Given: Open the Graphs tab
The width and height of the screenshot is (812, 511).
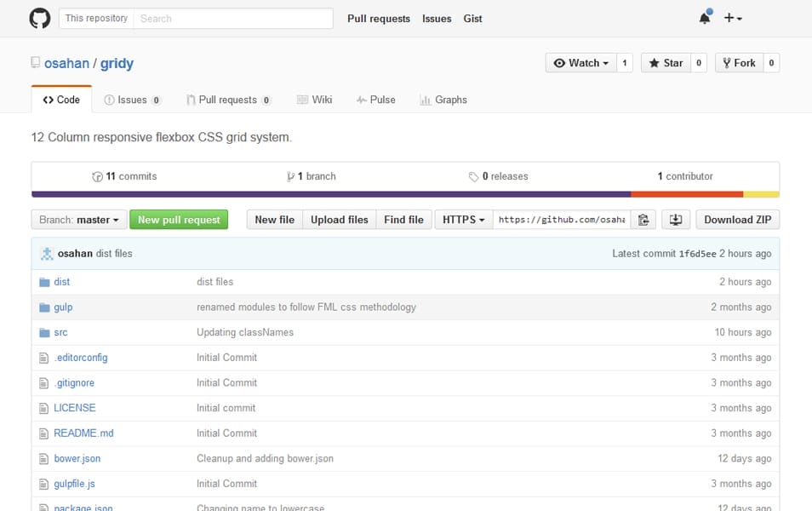Looking at the screenshot, I should pyautogui.click(x=443, y=100).
